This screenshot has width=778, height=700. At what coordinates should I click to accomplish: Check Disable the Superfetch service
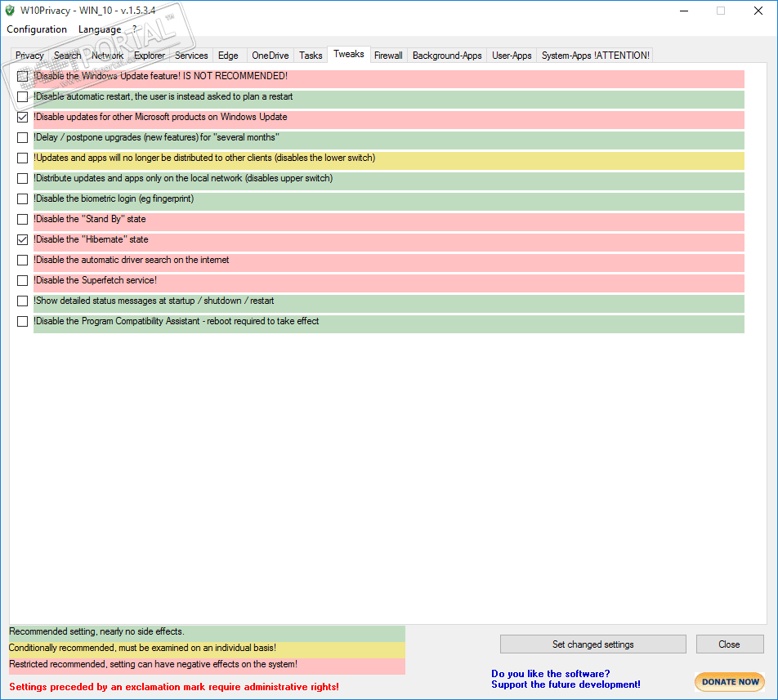[22, 281]
